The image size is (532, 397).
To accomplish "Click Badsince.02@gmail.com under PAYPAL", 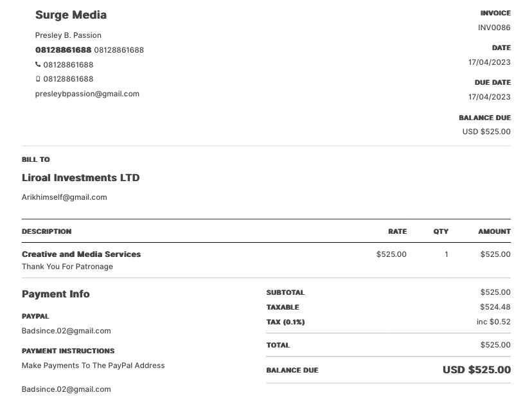I will click(66, 330).
